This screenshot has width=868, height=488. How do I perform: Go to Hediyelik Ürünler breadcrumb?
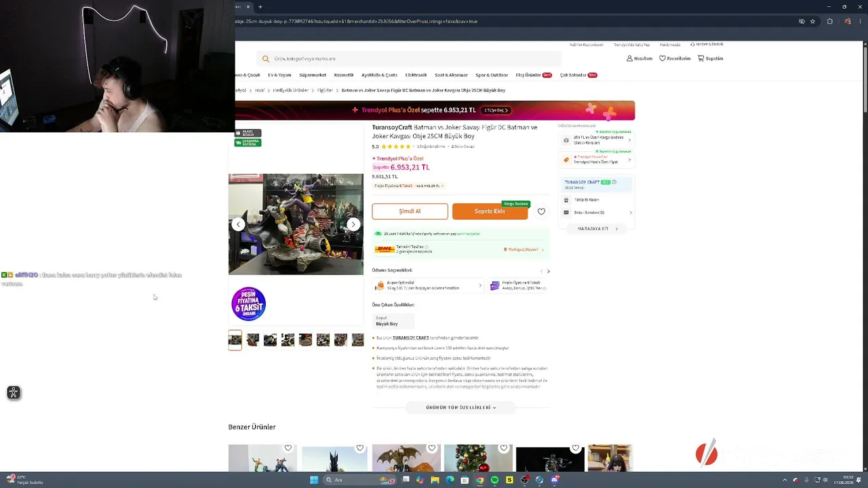[291, 90]
